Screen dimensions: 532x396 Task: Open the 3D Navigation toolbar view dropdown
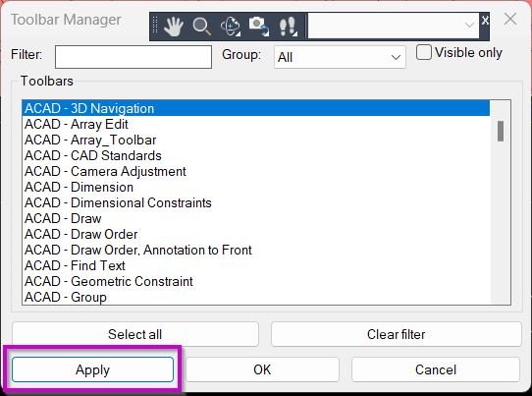point(394,26)
